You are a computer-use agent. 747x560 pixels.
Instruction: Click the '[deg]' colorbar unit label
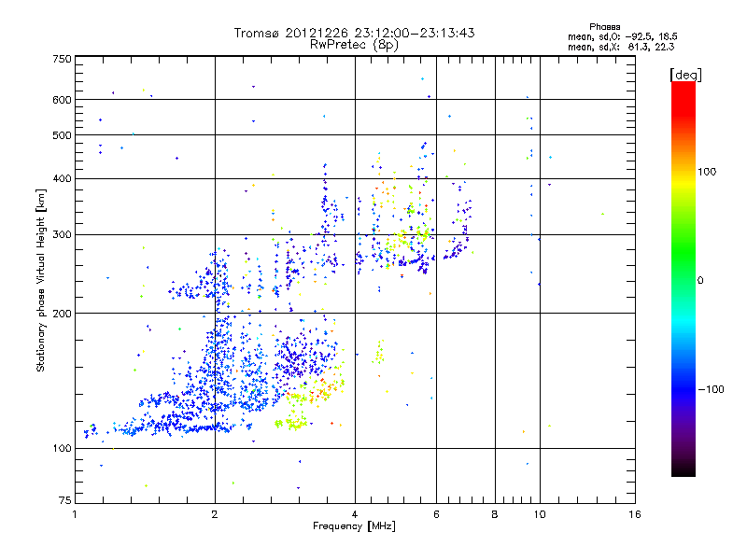(x=685, y=75)
